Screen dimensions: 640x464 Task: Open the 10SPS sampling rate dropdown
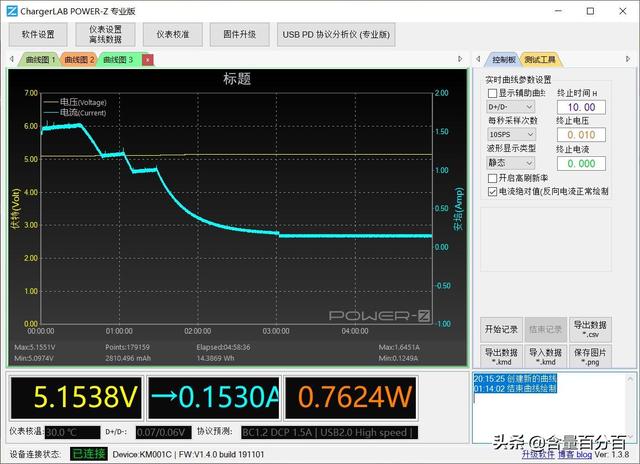click(511, 134)
